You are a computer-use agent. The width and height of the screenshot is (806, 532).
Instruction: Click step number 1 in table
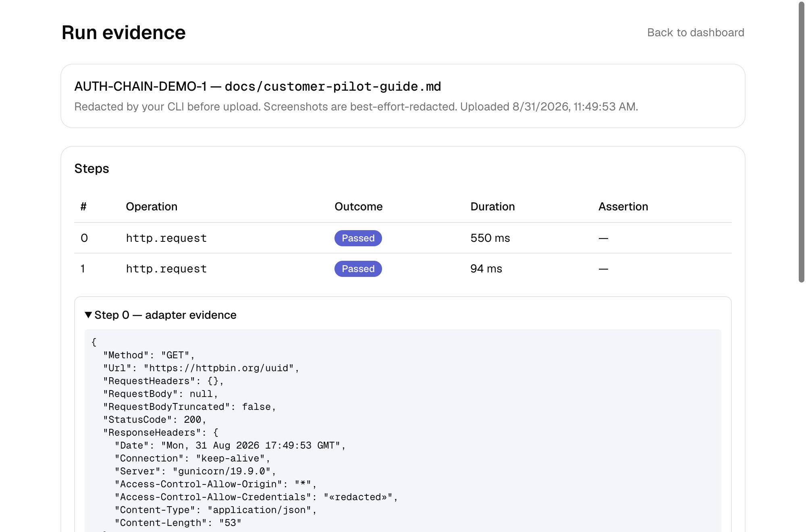83,269
